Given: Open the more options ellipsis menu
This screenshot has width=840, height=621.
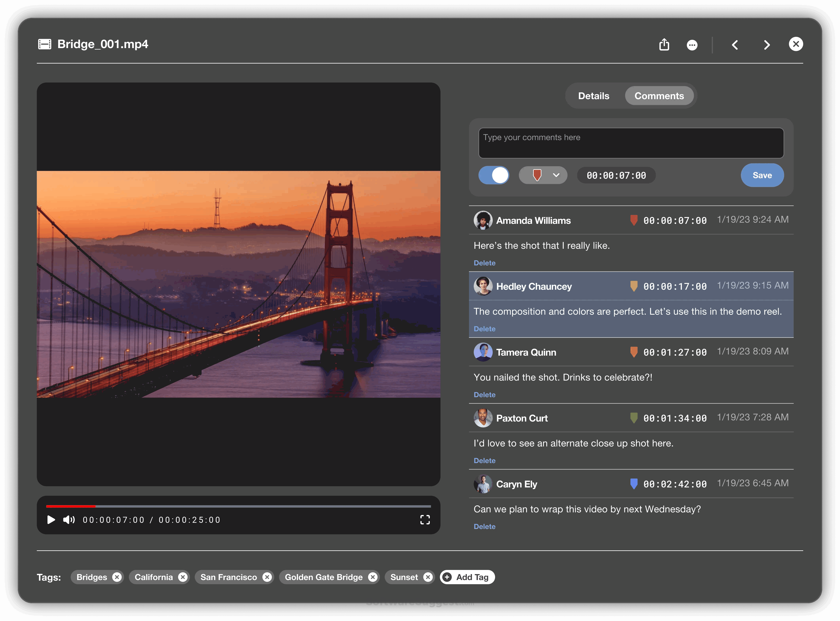Looking at the screenshot, I should (692, 45).
